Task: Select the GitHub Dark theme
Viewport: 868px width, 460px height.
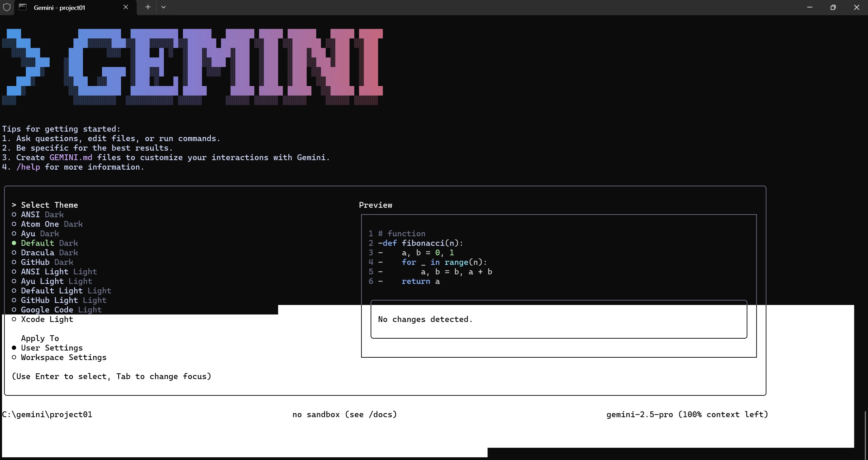Action: 47,262
